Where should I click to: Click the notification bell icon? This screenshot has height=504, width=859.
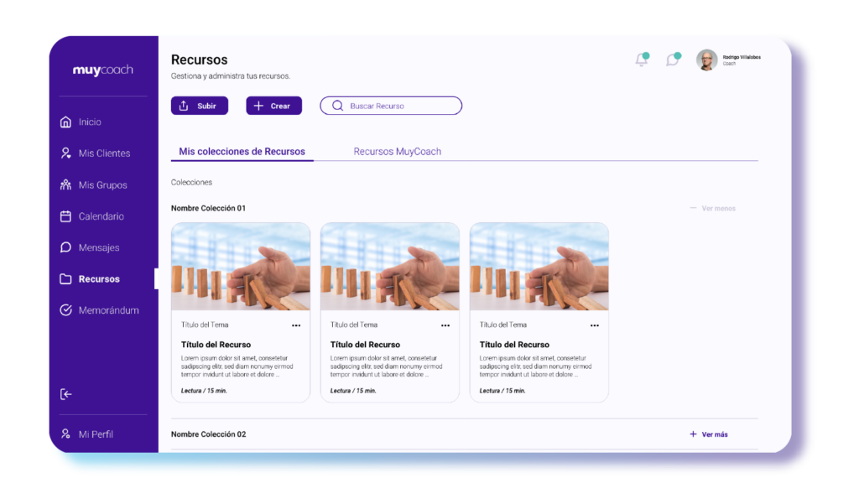pyautogui.click(x=642, y=60)
